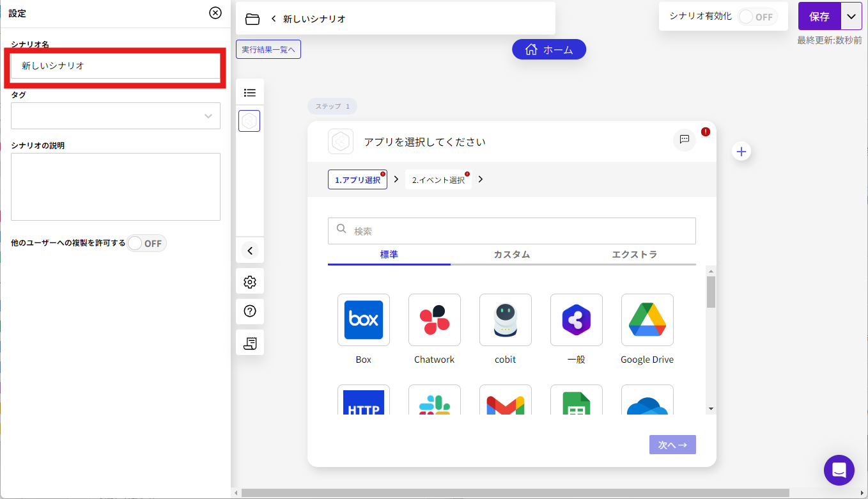Screen dimensions: 868x499
Task: Open the dropdown arrow beside 保存
Action: pos(851,17)
